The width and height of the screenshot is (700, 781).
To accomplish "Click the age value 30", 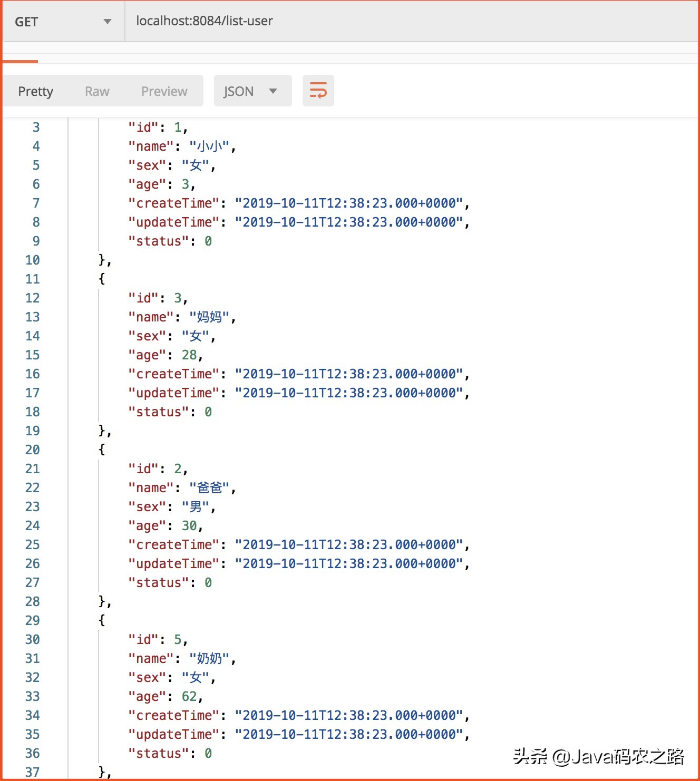I will tap(189, 526).
